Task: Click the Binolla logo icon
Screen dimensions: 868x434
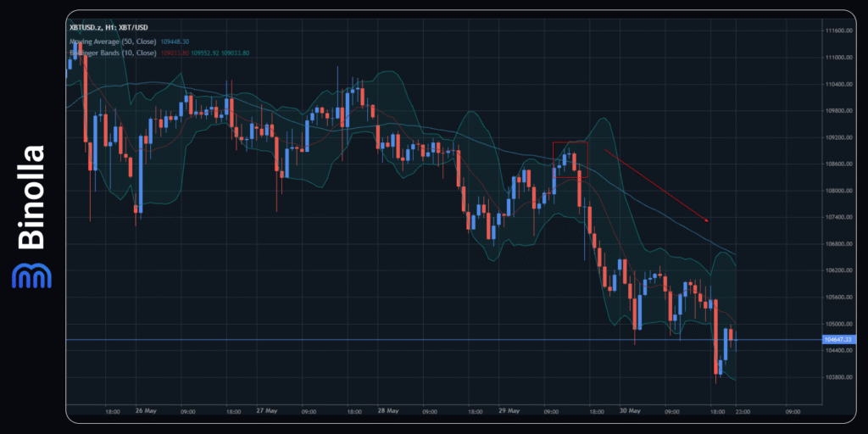Action: point(31,276)
